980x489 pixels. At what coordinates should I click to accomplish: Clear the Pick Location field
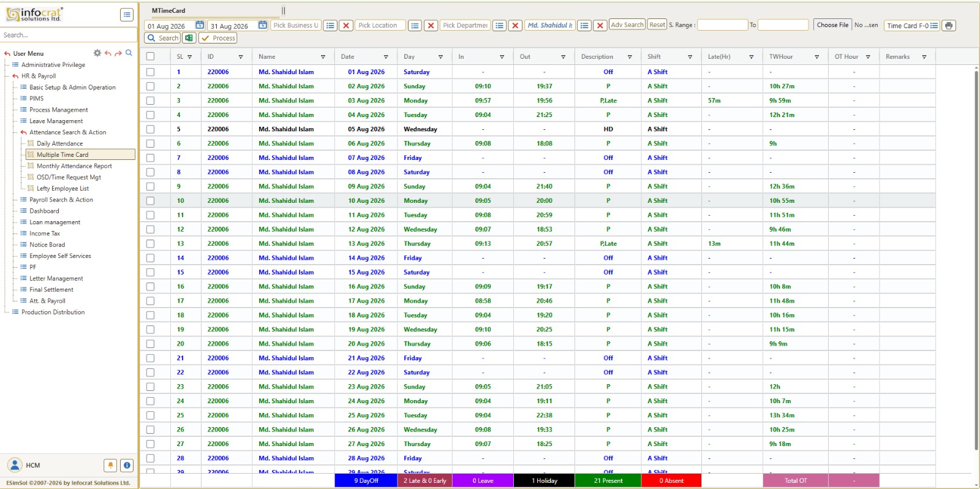tap(431, 25)
